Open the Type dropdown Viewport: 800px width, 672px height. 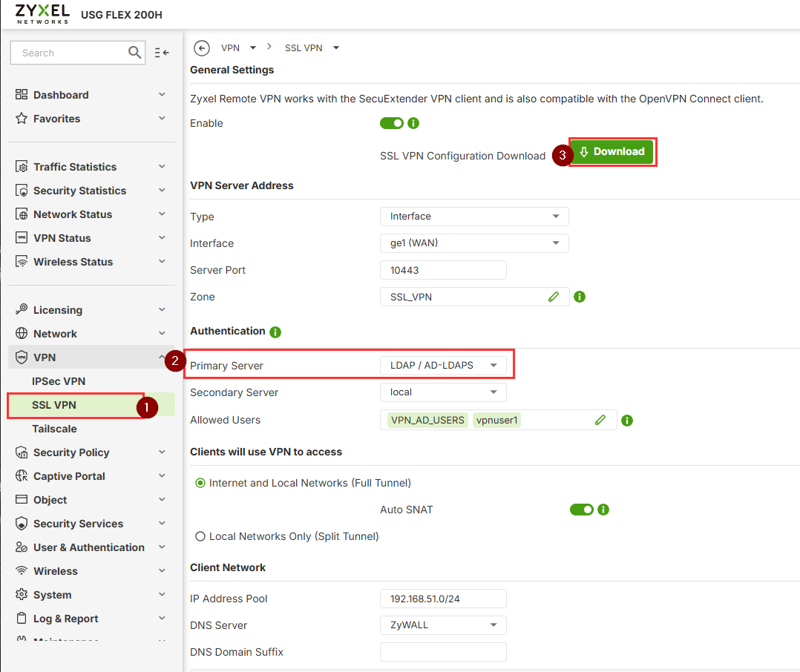point(474,216)
